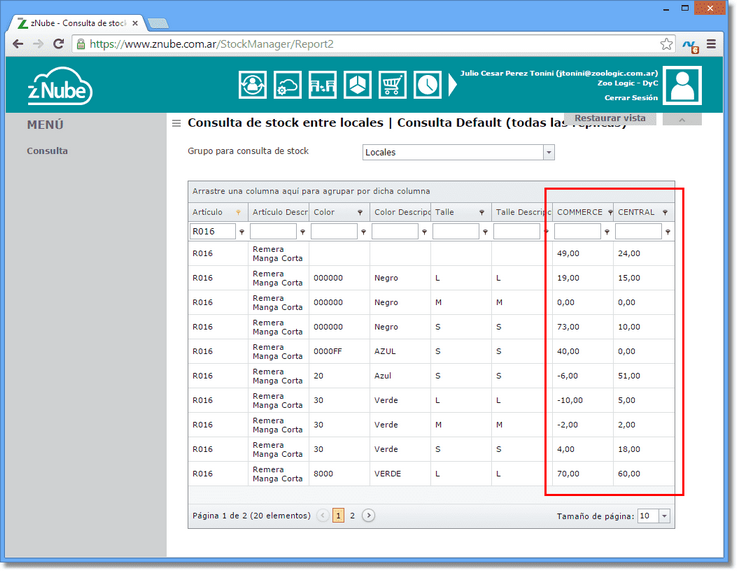Close the zNube browser tab
The height and width of the screenshot is (571, 737).
click(x=135, y=23)
